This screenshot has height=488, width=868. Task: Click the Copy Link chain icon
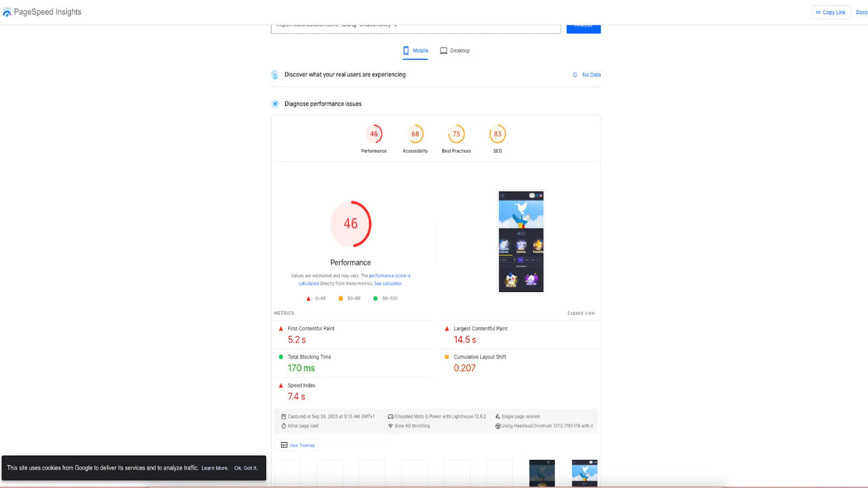818,13
